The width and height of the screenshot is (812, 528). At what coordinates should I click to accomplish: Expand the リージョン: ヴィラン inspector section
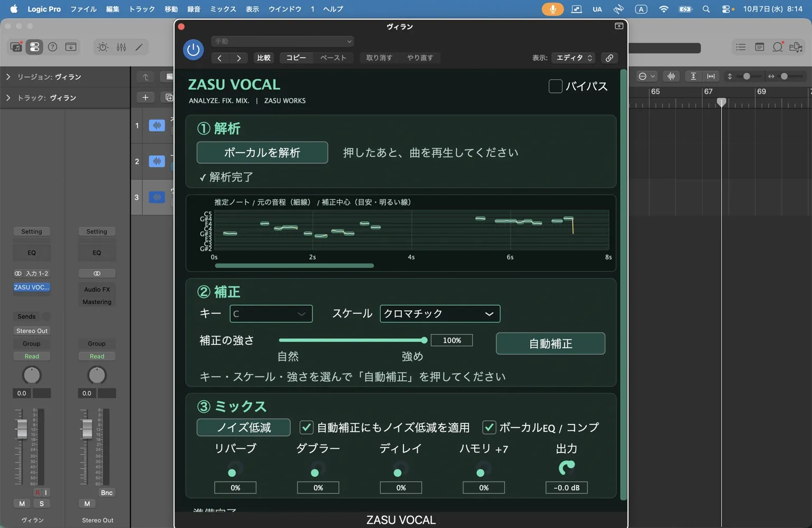(x=8, y=77)
